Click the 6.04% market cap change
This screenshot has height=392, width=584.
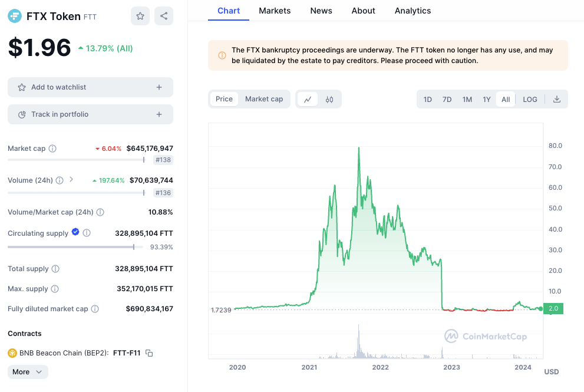coord(108,149)
